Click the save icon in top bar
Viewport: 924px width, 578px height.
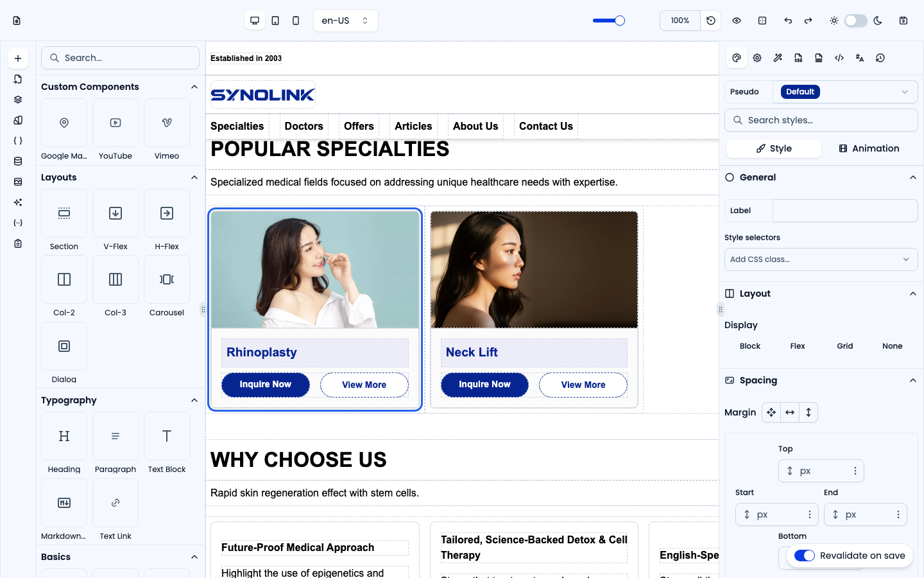click(903, 21)
